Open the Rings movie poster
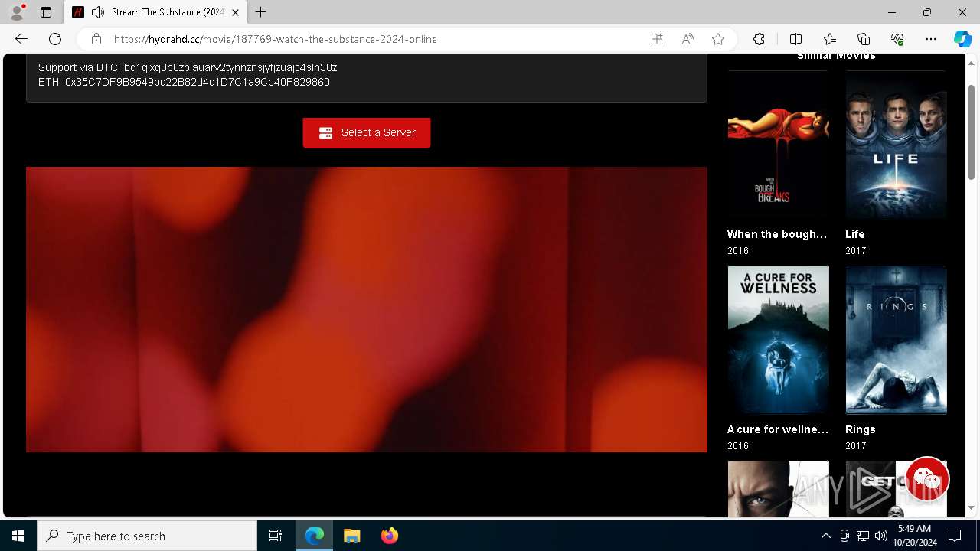 click(x=896, y=340)
